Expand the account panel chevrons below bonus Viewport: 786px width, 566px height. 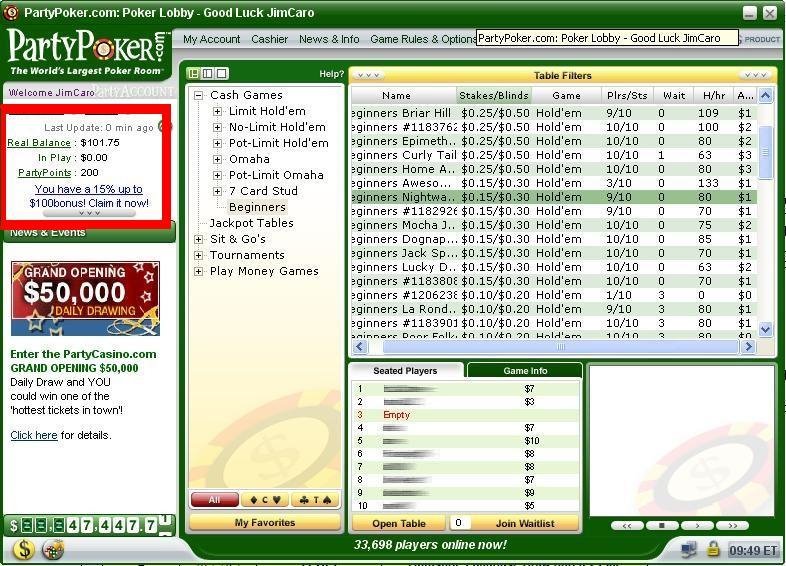(89, 213)
